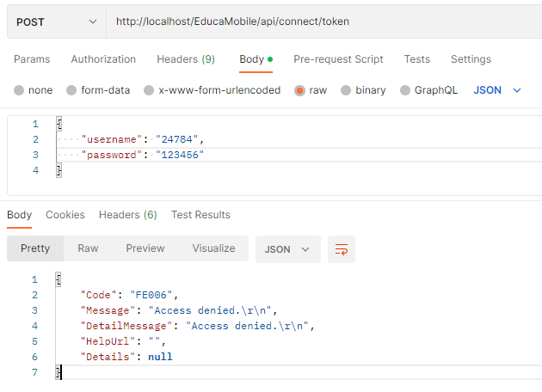Image resolution: width=542 pixels, height=392 pixels.
Task: Select the form-data radio option
Action: [72, 90]
